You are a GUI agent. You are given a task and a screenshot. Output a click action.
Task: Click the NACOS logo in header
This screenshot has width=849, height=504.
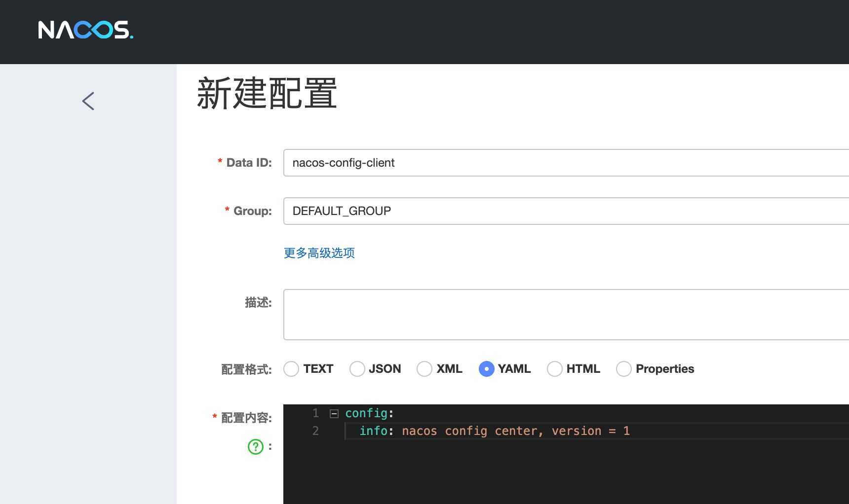click(86, 30)
